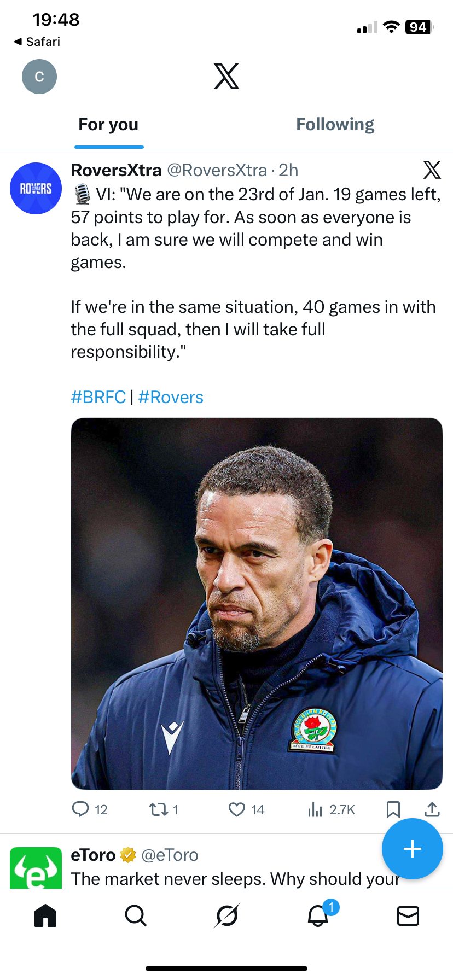Return to Safari via back link

[37, 42]
